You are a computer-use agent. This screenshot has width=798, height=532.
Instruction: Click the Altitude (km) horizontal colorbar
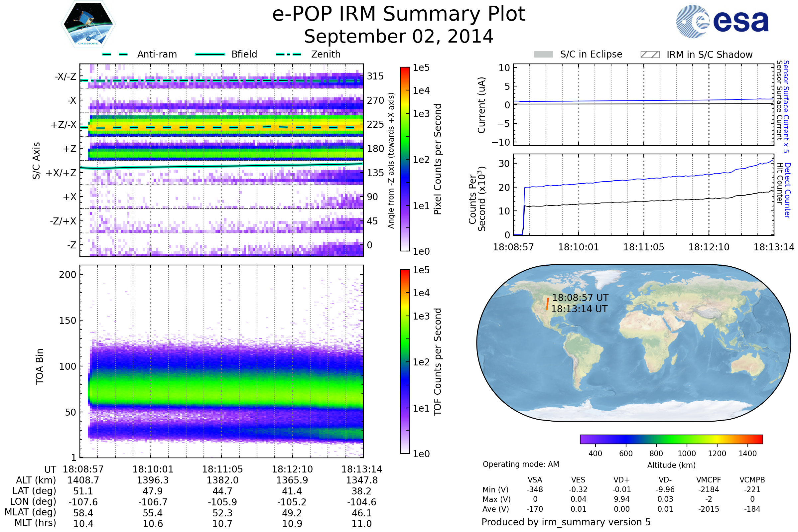[x=671, y=439]
